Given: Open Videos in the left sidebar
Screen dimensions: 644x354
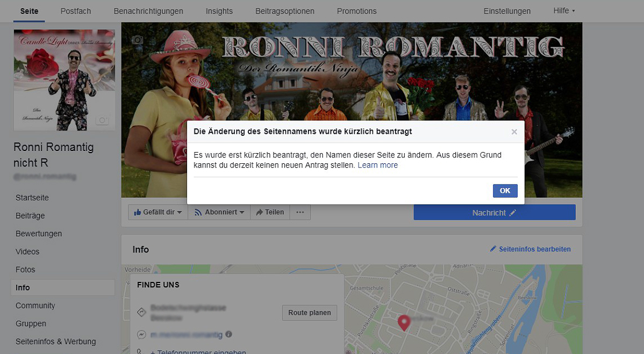Looking at the screenshot, I should [x=27, y=252].
